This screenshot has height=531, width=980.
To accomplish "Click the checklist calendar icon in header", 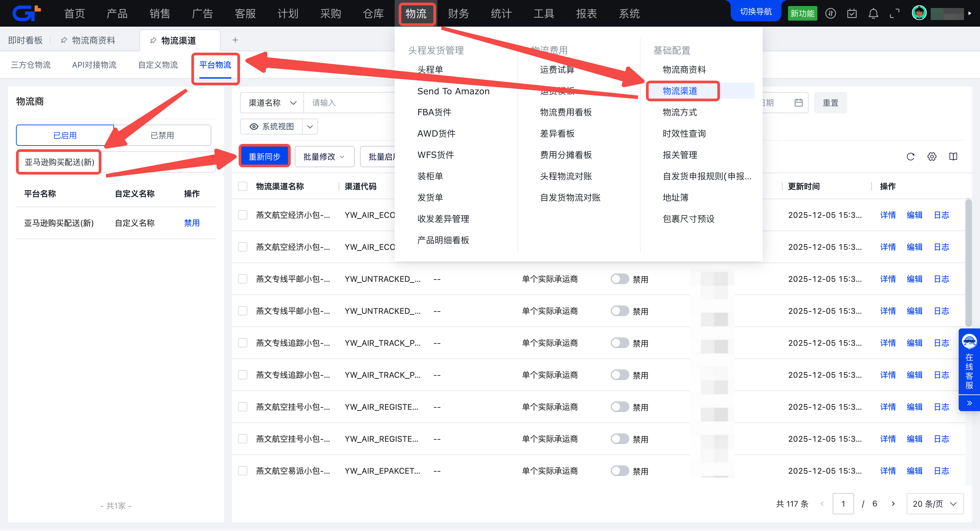I will [x=852, y=14].
